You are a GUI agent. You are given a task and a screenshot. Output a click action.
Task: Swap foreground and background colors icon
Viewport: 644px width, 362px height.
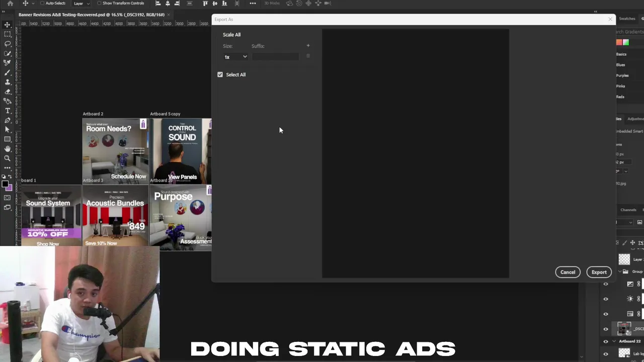pyautogui.click(x=11, y=177)
